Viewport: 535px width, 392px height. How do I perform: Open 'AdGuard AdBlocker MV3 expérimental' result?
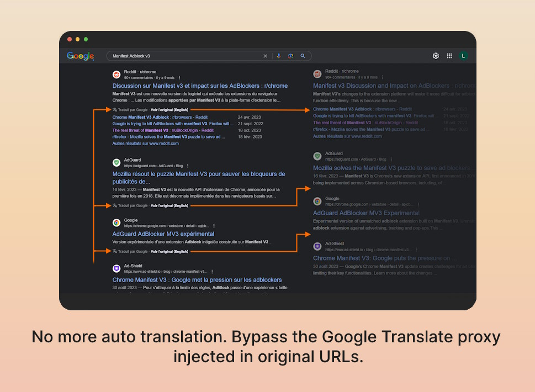coord(163,234)
